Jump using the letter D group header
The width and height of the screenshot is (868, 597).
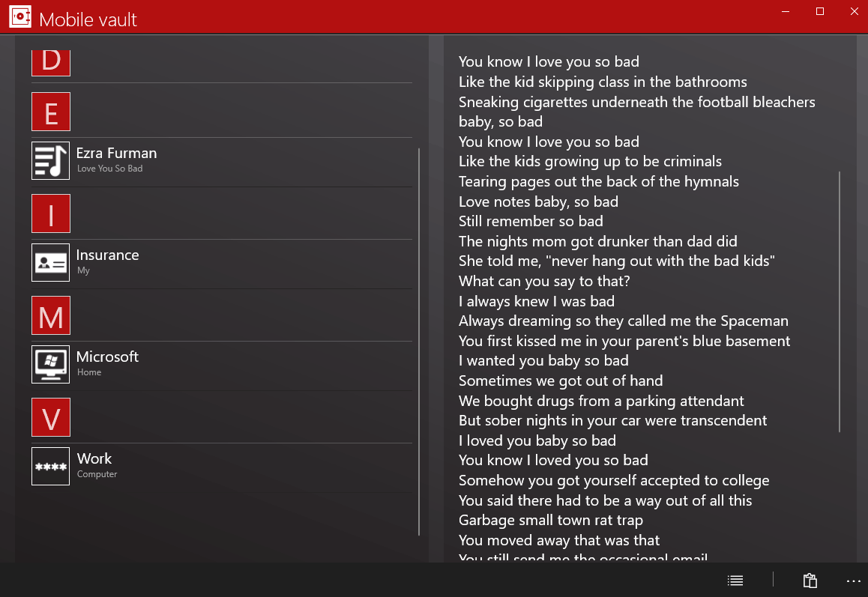51,61
